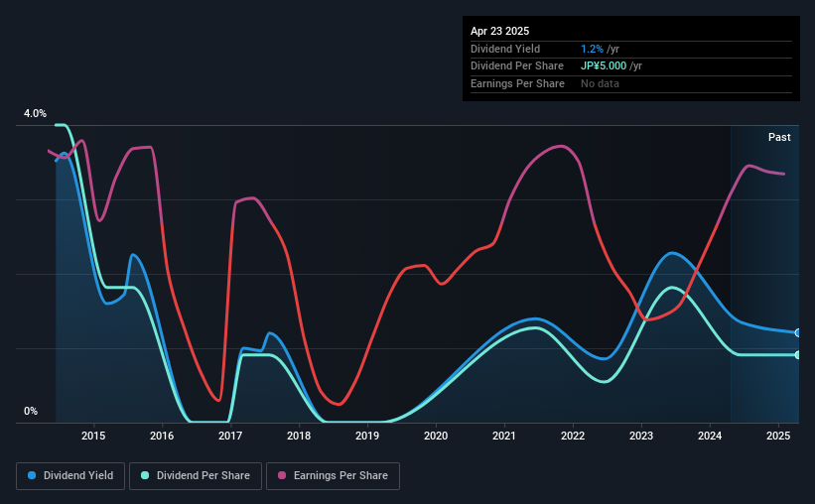Select the 2024 x-axis label
This screenshot has width=815, height=504.
[710, 436]
